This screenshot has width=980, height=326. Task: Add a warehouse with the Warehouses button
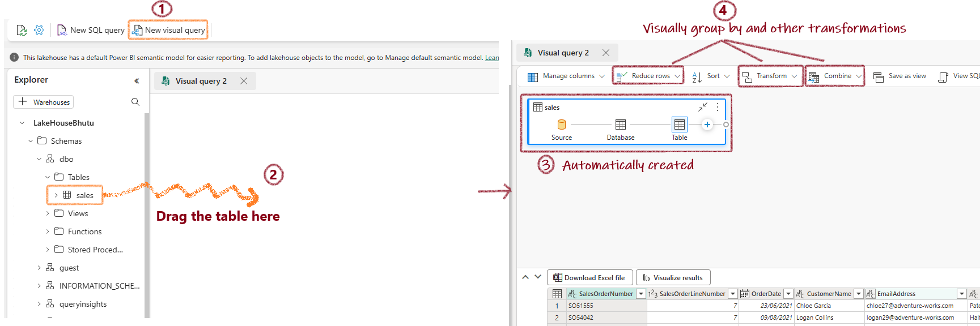click(x=44, y=102)
